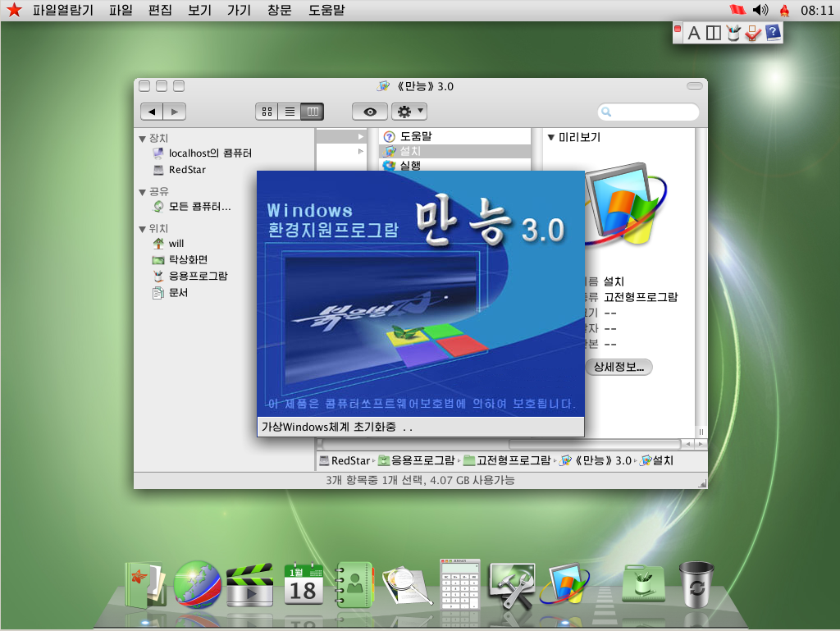Toggle the quick-look eye preview
840x631 pixels.
click(369, 111)
